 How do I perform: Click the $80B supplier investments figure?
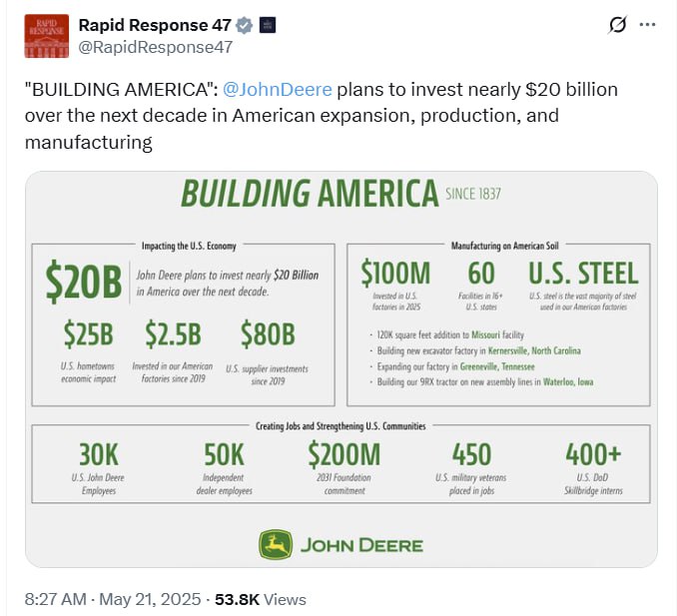[x=268, y=334]
